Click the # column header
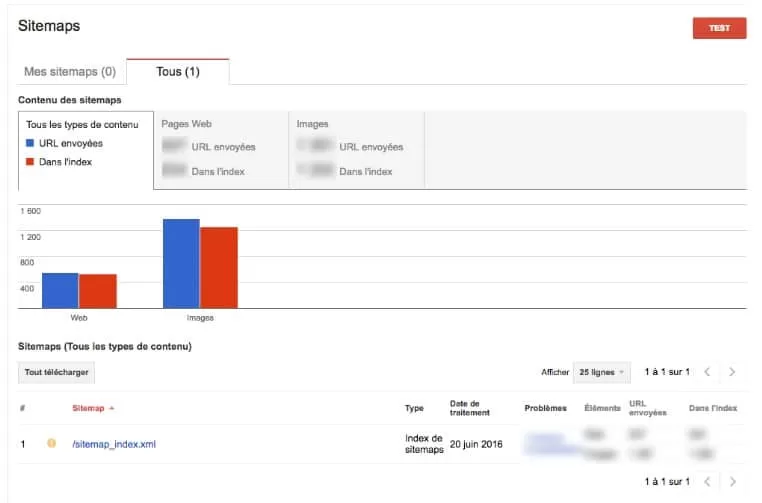Viewport: 762px width, 503px height. click(x=22, y=408)
